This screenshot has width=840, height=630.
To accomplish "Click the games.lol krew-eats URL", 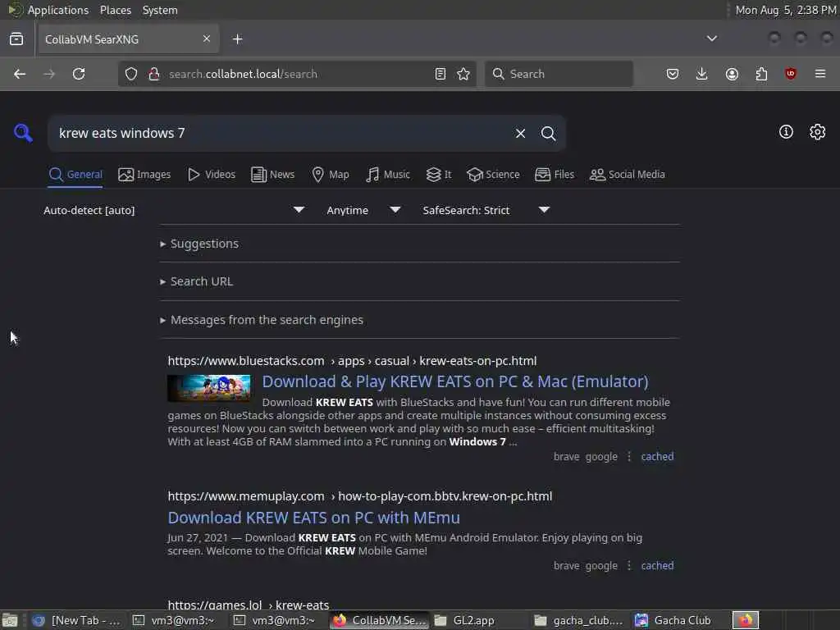I will pos(248,605).
